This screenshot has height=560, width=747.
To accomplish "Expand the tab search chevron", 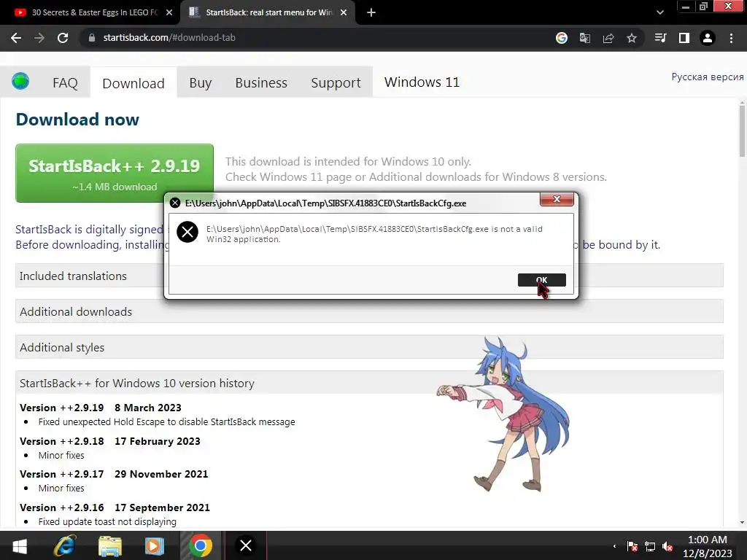I will [x=659, y=13].
